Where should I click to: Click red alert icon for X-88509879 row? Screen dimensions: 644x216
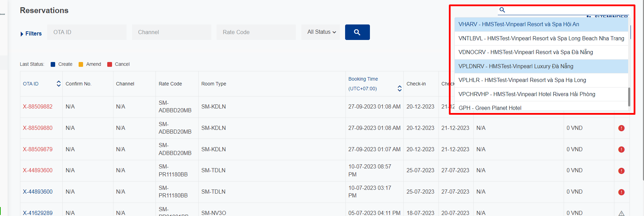pyautogui.click(x=621, y=150)
